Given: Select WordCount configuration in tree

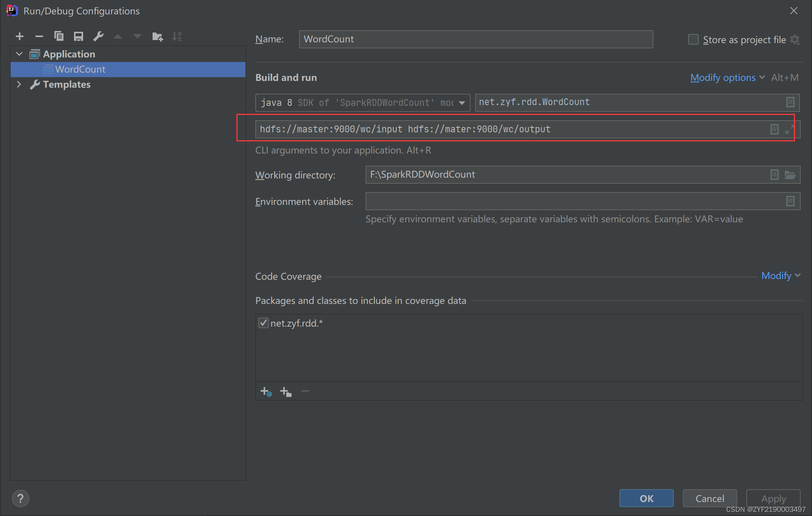Looking at the screenshot, I should (x=80, y=69).
